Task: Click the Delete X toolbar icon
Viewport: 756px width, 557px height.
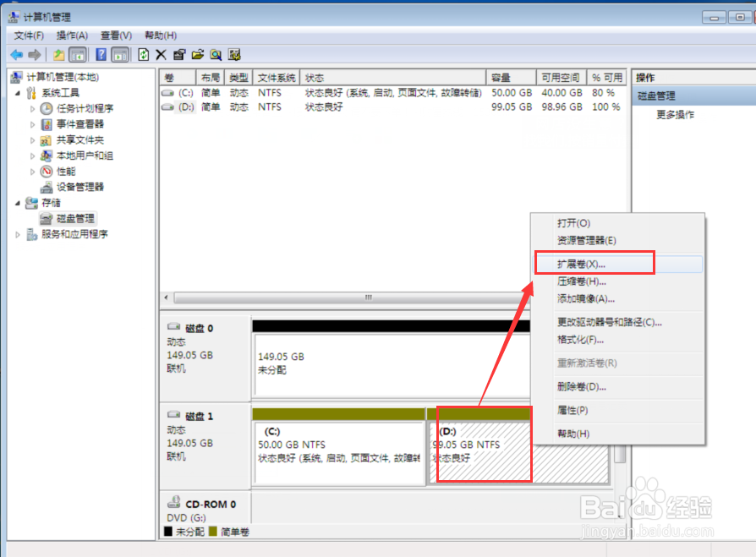Action: pos(161,55)
